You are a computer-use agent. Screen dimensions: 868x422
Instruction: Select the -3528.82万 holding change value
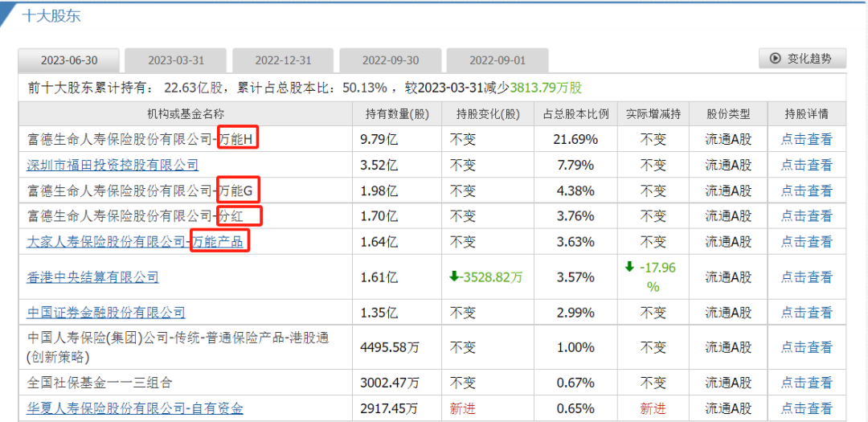click(x=491, y=277)
